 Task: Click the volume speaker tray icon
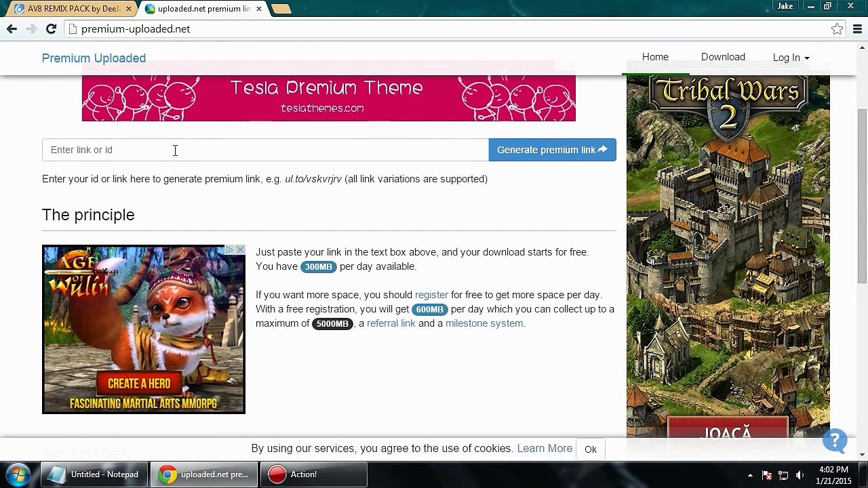(800, 475)
